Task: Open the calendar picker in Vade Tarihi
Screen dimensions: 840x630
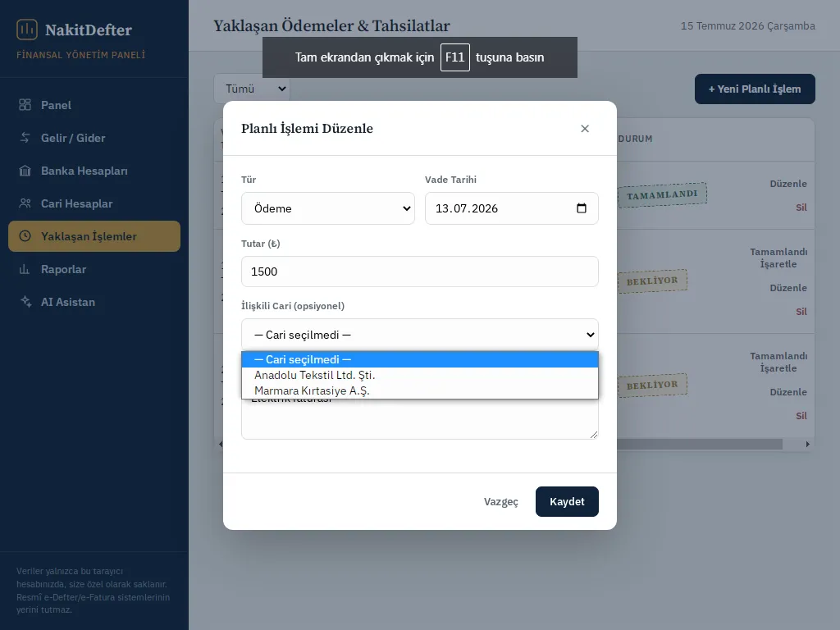Action: click(x=582, y=208)
